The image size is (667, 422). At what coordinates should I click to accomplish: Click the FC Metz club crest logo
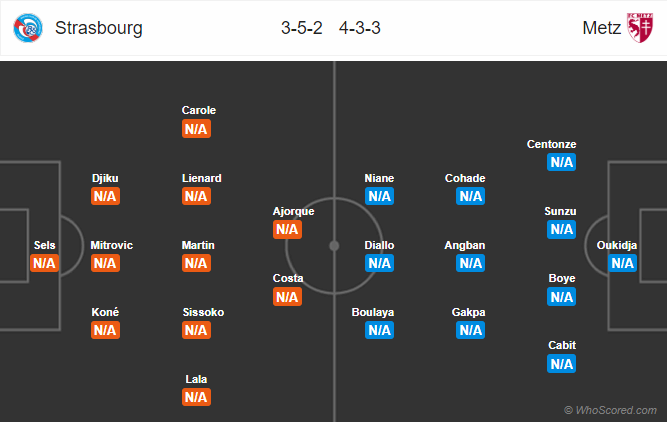[x=640, y=28]
